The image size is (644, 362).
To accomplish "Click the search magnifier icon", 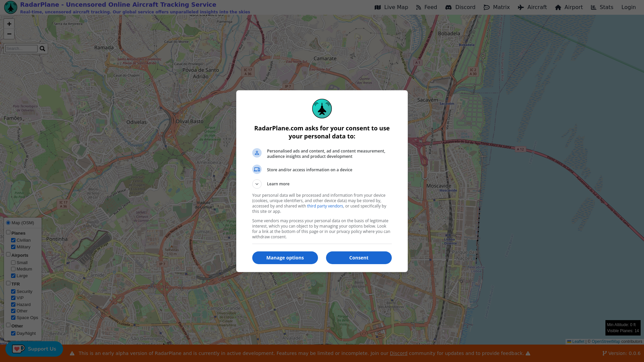I will pos(42,49).
